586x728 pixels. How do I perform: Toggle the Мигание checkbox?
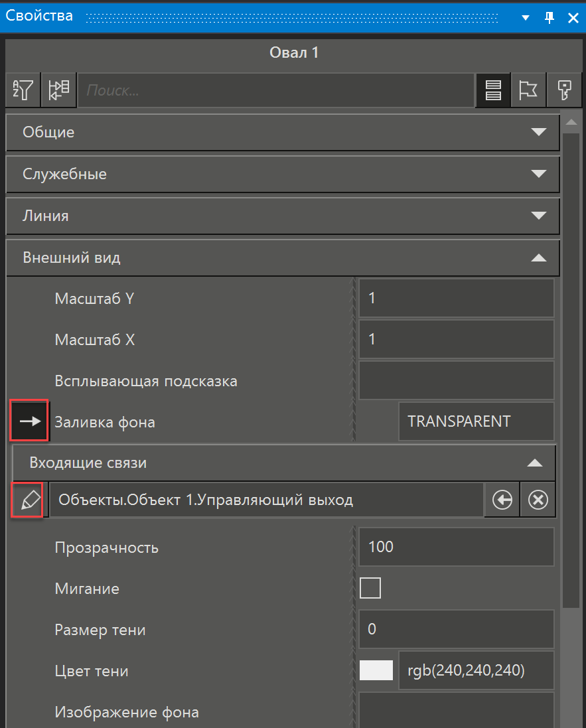click(370, 589)
